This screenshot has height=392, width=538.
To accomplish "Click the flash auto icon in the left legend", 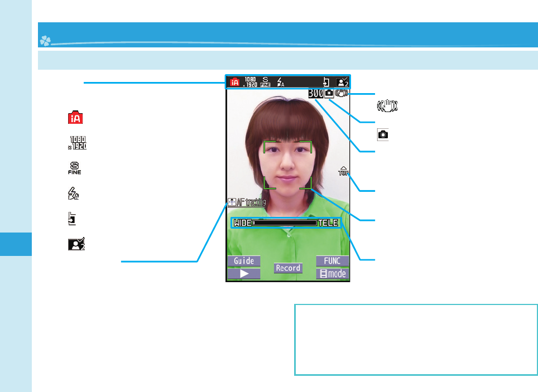I will [x=73, y=193].
